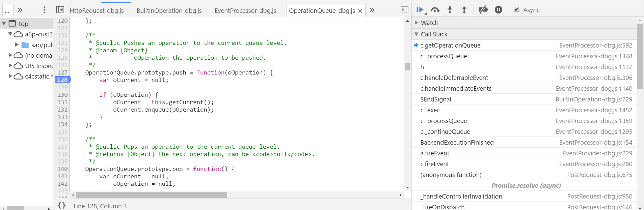Add breakpoint at line 141
This screenshot has width=644, height=210.
coord(62,176)
